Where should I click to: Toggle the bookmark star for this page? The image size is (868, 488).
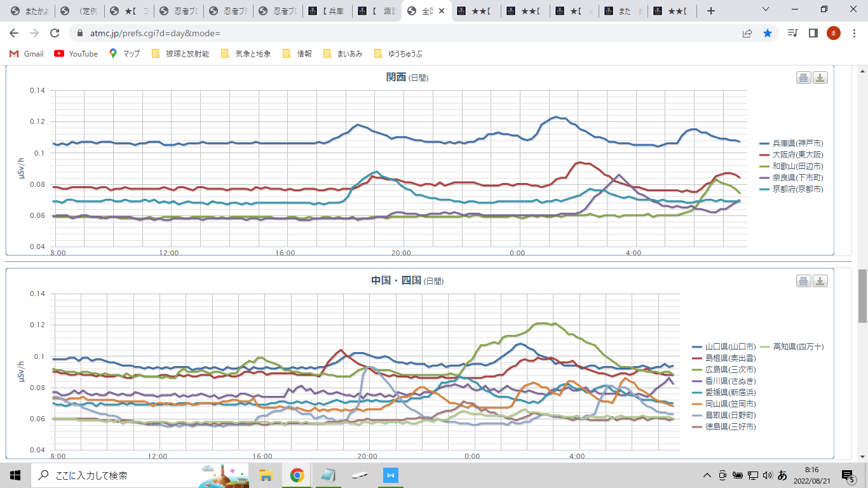(768, 33)
